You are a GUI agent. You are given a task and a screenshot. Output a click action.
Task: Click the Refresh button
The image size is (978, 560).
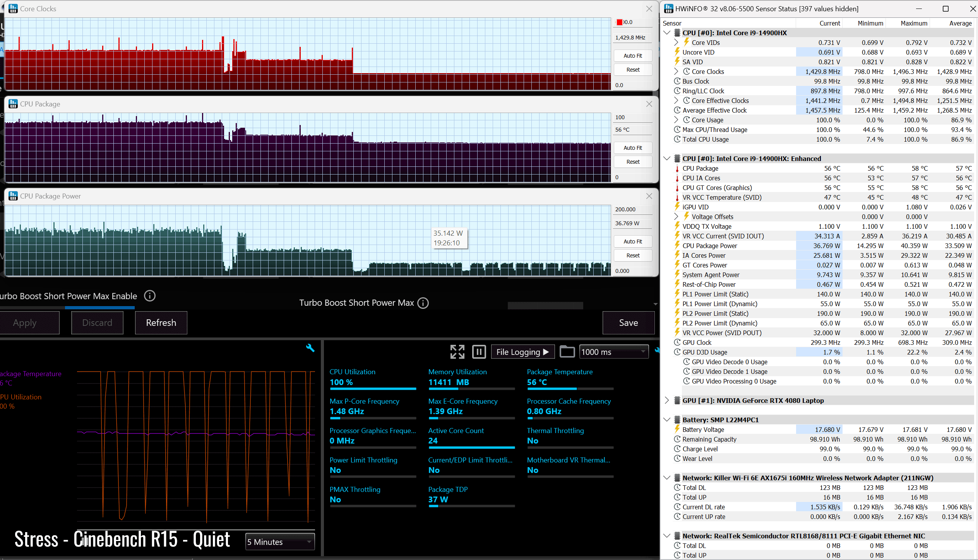[161, 323]
